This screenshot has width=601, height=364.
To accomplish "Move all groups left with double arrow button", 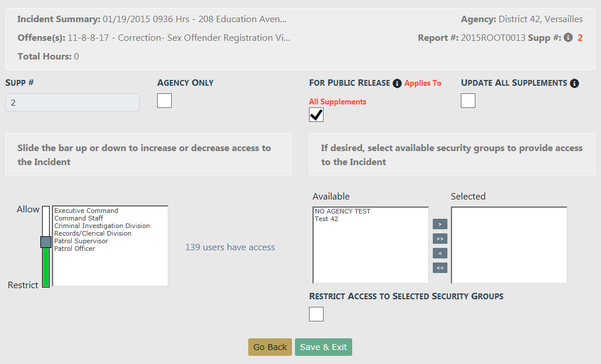I will click(x=440, y=268).
